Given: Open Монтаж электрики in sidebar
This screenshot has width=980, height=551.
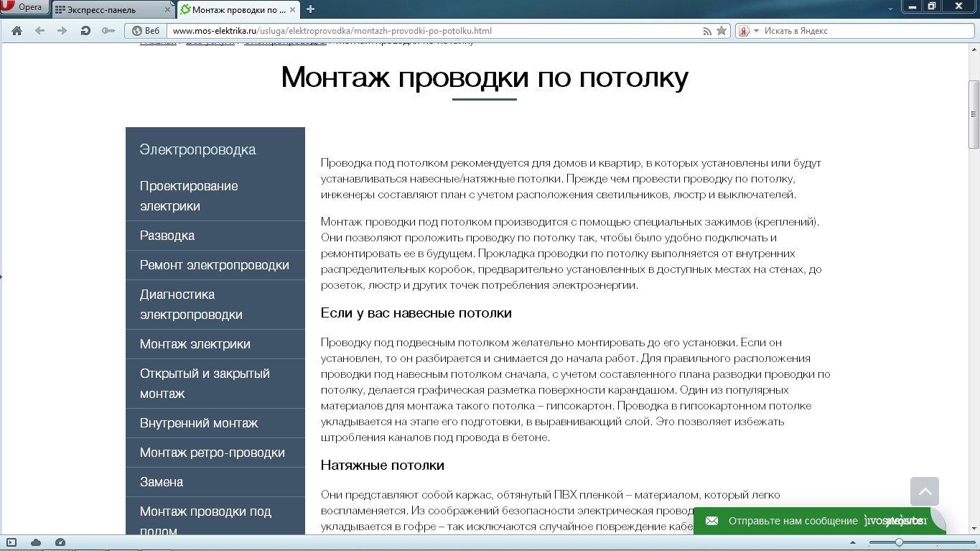Looking at the screenshot, I should 215,344.
